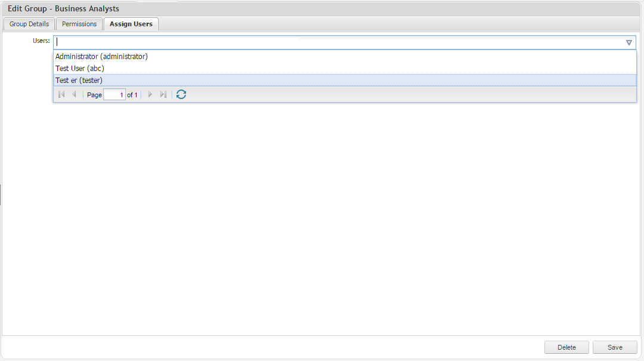Screen dimensions: 644x361
Task: Jump to last page of user list
Action: 163,95
